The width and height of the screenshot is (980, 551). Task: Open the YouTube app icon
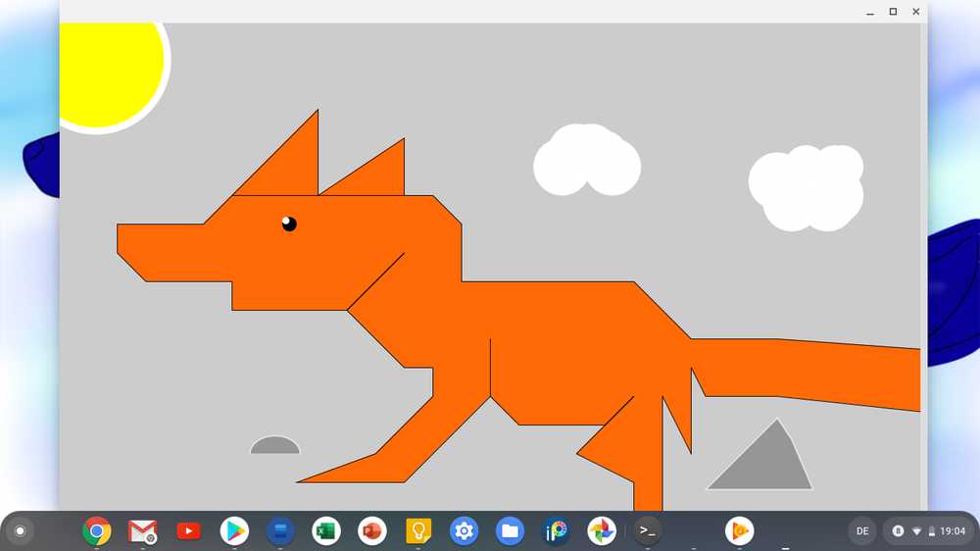[x=188, y=530]
